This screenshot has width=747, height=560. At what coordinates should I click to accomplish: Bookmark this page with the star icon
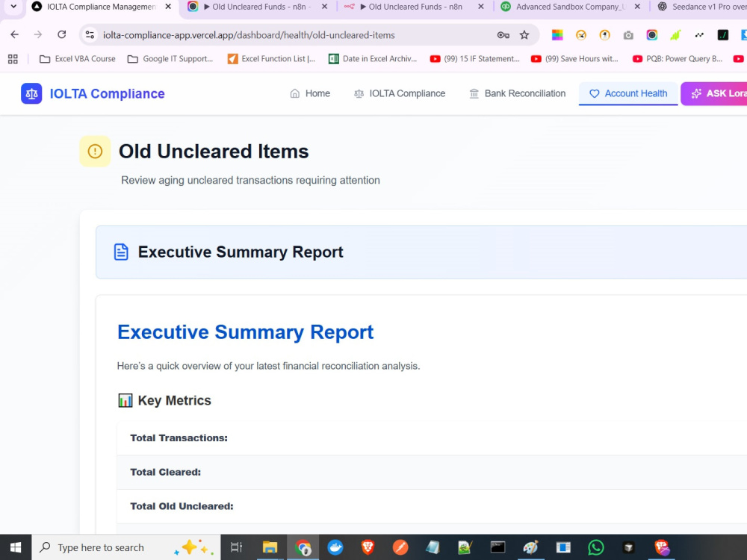524,35
